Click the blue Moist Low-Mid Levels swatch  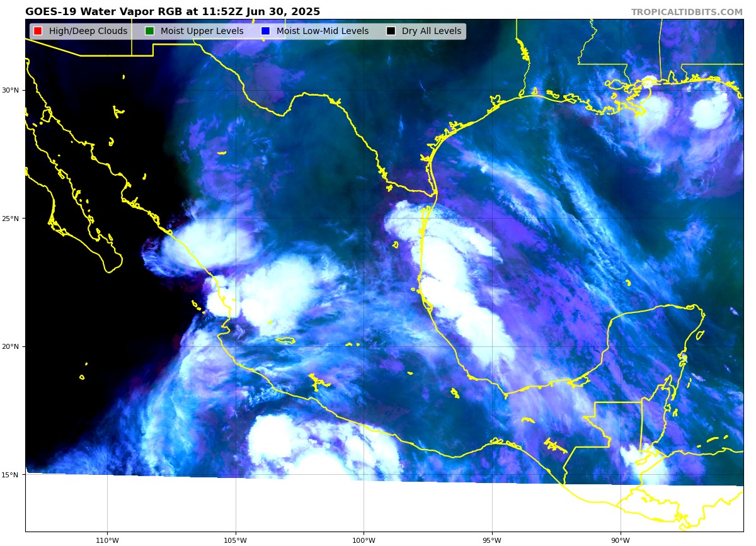265,31
